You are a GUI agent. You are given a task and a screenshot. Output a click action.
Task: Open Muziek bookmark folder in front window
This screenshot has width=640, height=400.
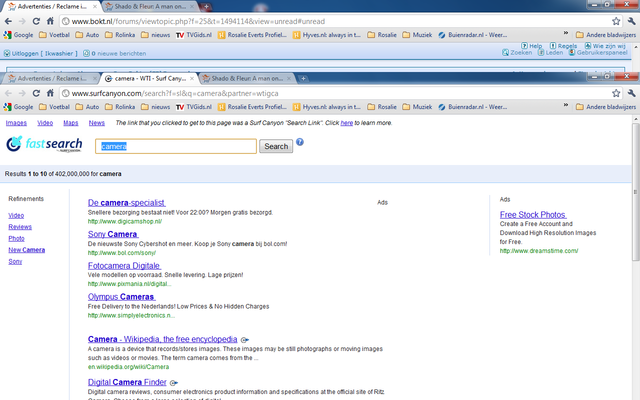tap(417, 107)
